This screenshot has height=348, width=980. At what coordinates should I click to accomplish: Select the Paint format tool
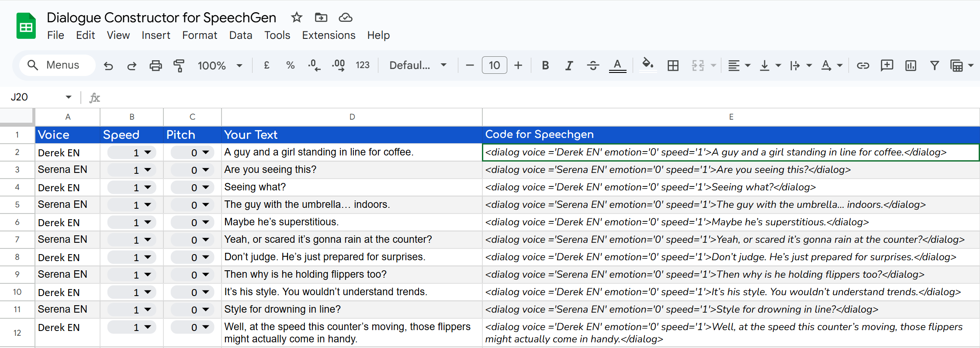coord(179,65)
